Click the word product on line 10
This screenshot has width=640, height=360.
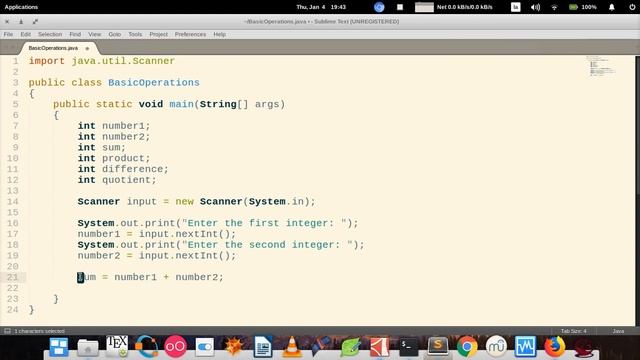pos(123,158)
